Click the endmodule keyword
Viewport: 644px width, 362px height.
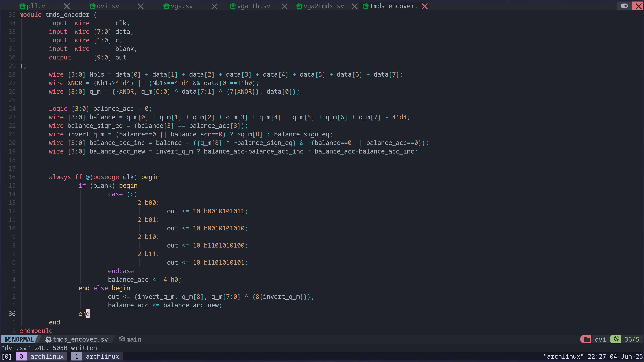[x=36, y=331]
